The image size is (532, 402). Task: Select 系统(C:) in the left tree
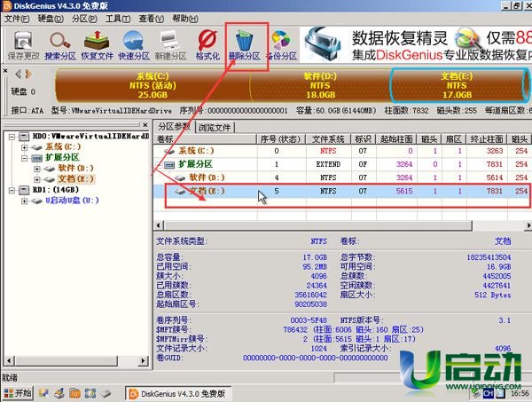click(63, 147)
